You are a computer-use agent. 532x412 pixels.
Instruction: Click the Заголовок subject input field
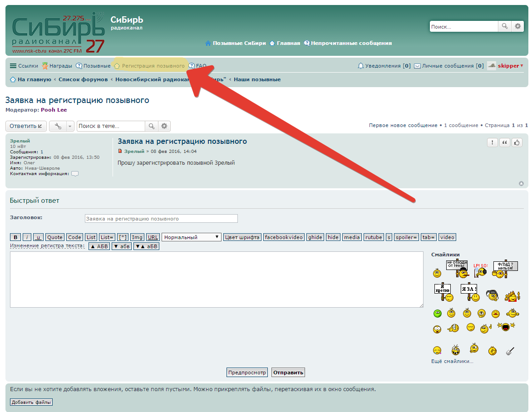pyautogui.click(x=161, y=219)
